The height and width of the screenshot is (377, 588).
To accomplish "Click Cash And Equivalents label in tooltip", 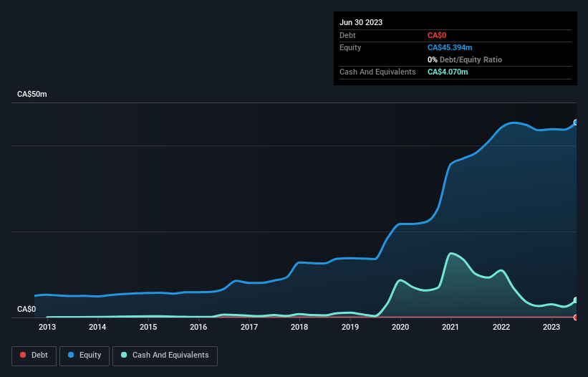I will pos(377,72).
